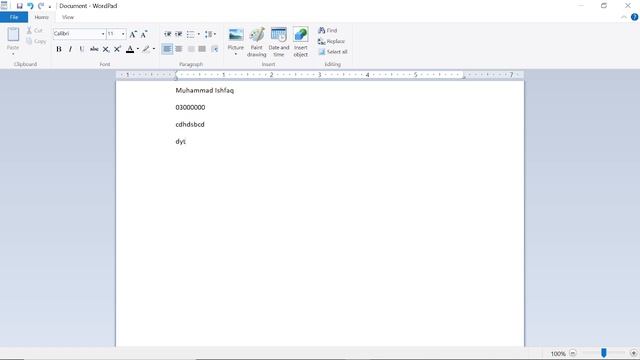This screenshot has width=640, height=360.
Task: Expand the Picture dropdown arrow
Action: click(236, 54)
